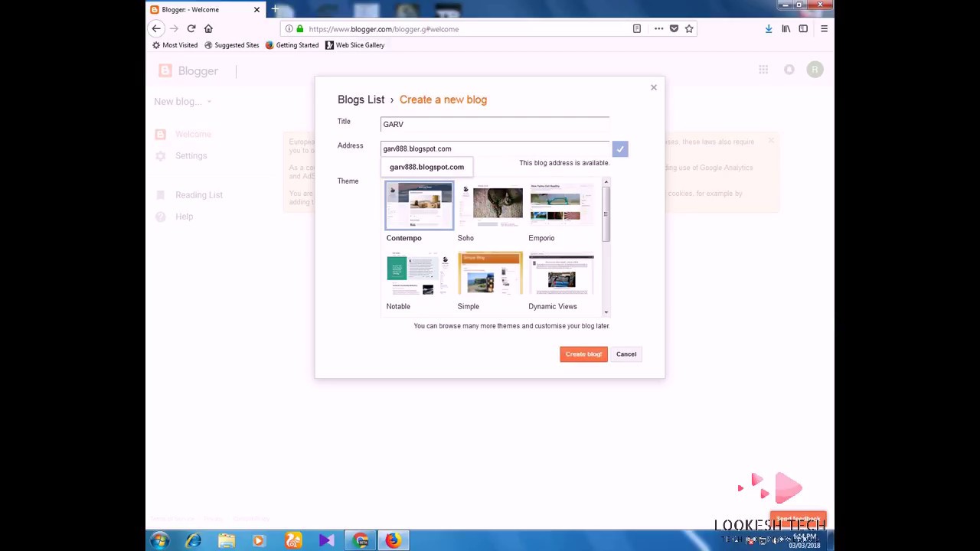Open the browser home page icon
Image resolution: width=980 pixels, height=551 pixels.
pyautogui.click(x=208, y=29)
